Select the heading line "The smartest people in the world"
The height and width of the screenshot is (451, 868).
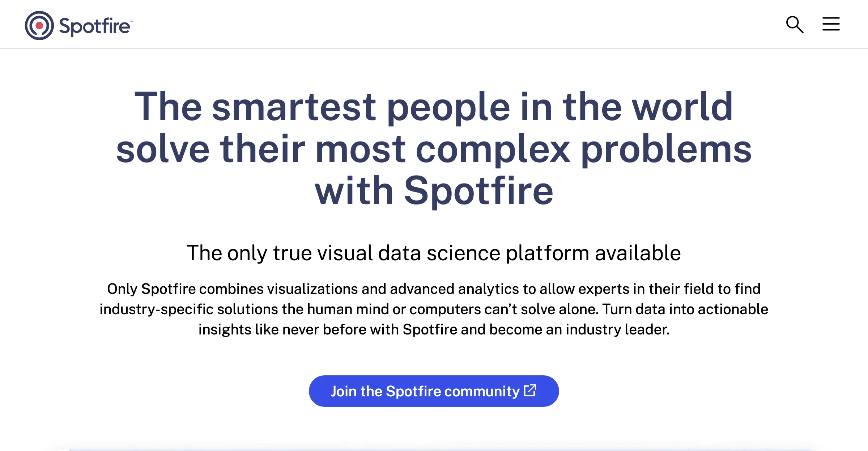(x=434, y=107)
